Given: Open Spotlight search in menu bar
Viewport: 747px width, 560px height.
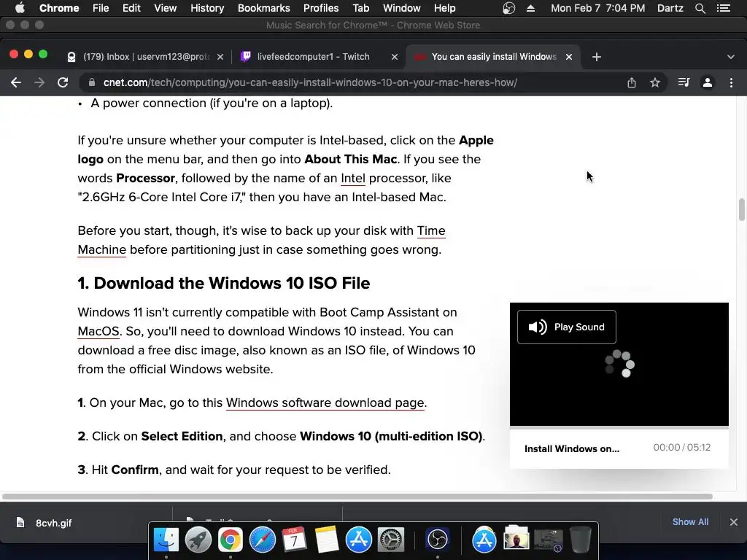Looking at the screenshot, I should click(700, 8).
